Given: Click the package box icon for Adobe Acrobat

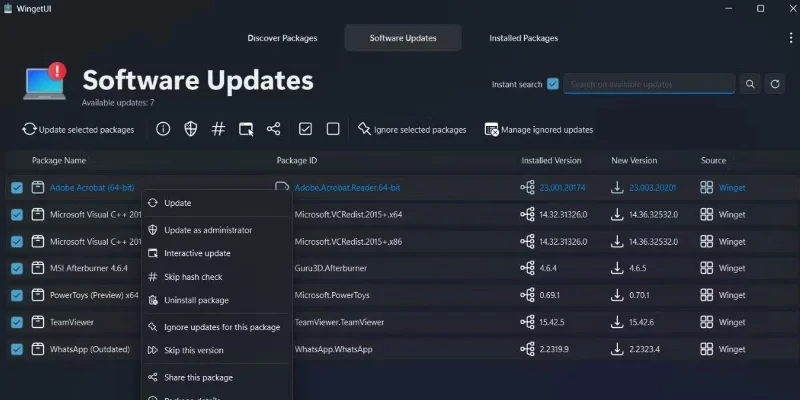Looking at the screenshot, I should click(37, 187).
